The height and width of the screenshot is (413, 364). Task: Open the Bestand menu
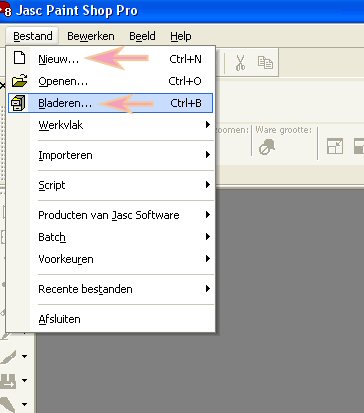pyautogui.click(x=33, y=36)
